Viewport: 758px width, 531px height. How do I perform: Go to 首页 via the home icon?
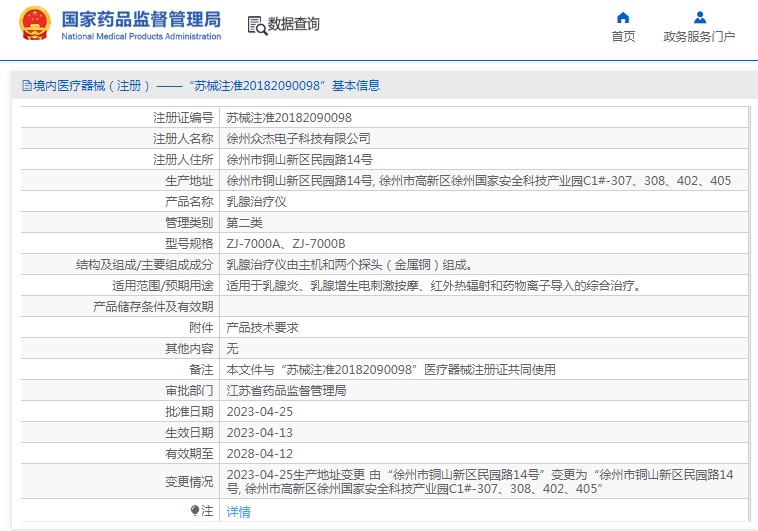(623, 18)
